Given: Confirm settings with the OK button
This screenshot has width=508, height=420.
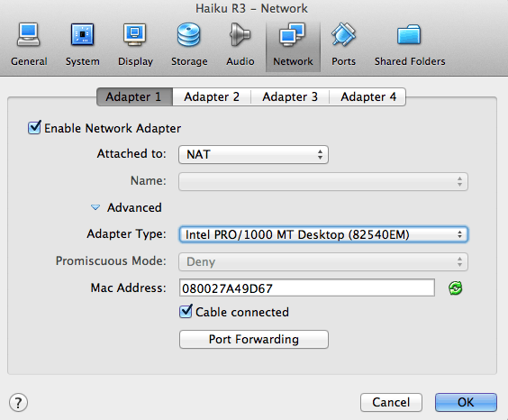Looking at the screenshot, I should tap(466, 402).
